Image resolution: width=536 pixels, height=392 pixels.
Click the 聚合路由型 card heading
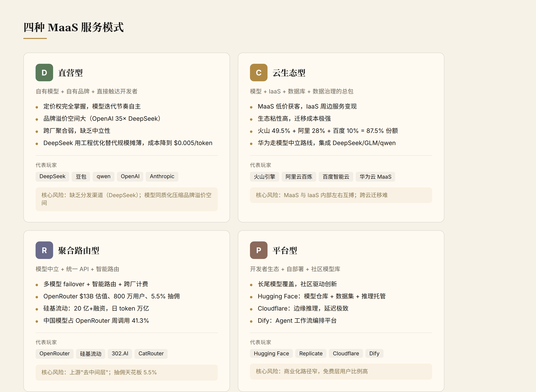click(x=79, y=250)
